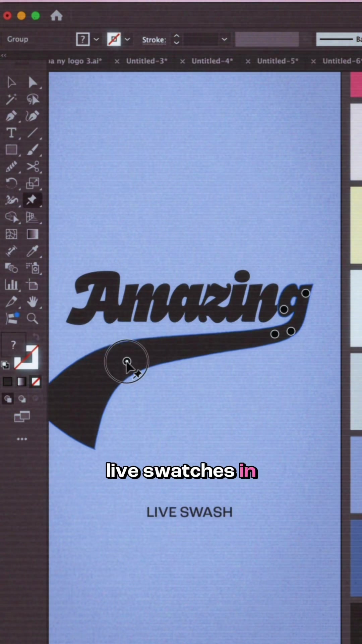
Task: Click the stroke weight input field
Action: click(200, 39)
